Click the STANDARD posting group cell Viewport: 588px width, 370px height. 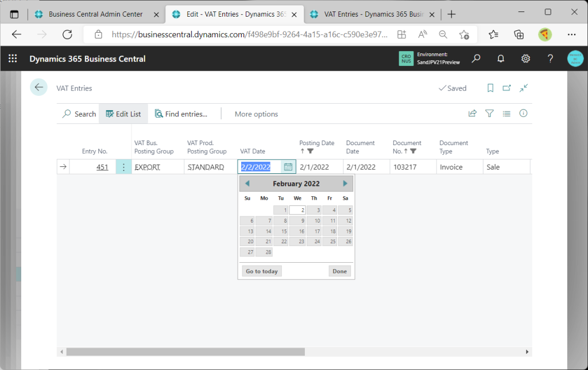click(210, 167)
